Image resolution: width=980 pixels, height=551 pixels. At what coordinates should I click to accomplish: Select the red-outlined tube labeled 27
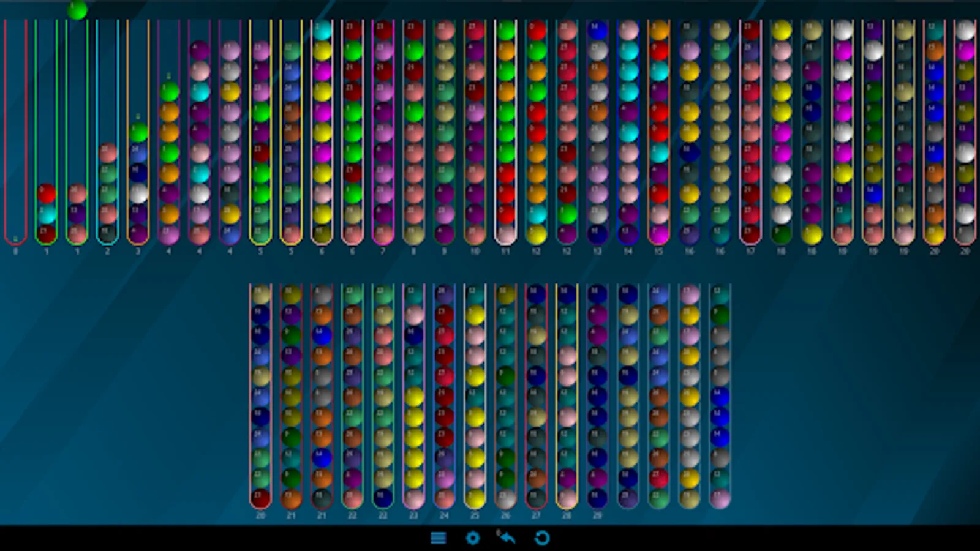coord(537,397)
